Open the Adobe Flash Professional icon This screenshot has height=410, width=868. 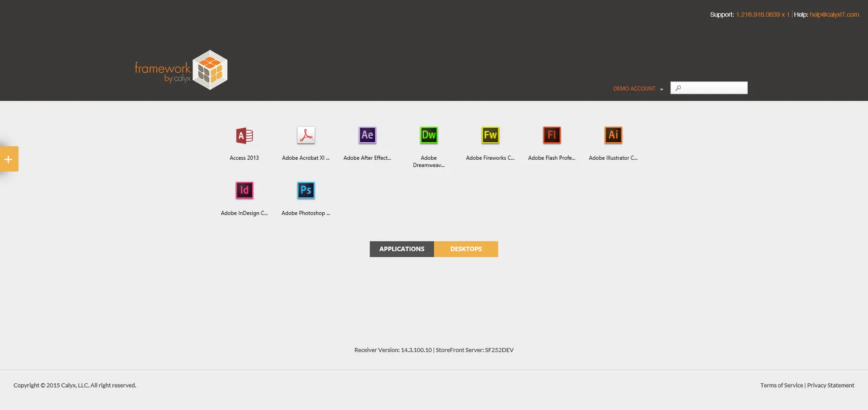pos(552,135)
